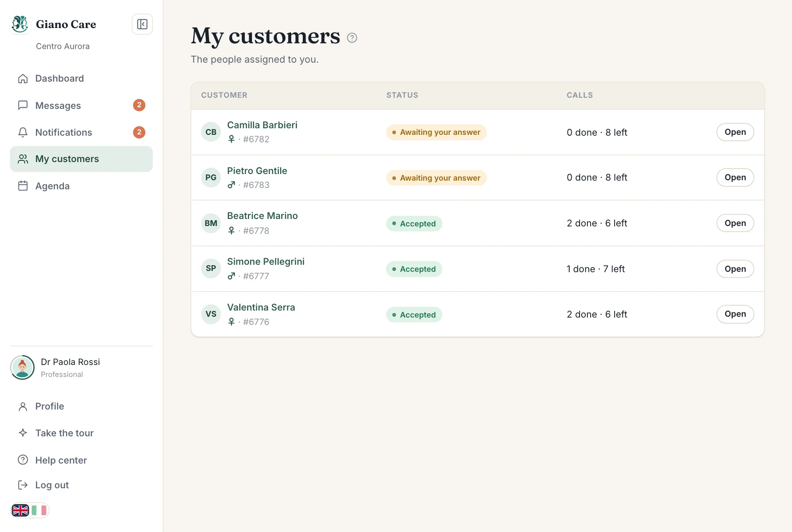Image resolution: width=792 pixels, height=532 pixels.
Task: Select Camilla Barbieri name link
Action: coord(262,125)
